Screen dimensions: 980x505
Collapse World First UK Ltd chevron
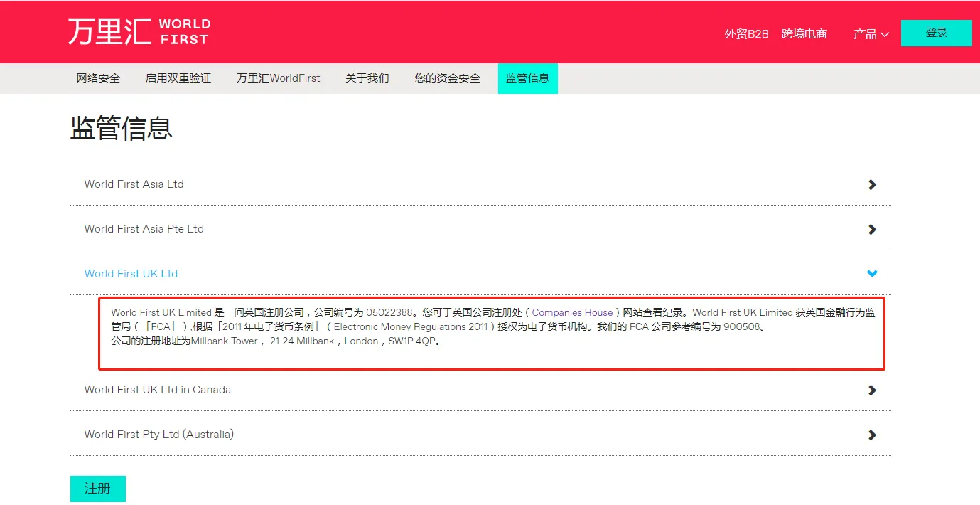(x=872, y=273)
